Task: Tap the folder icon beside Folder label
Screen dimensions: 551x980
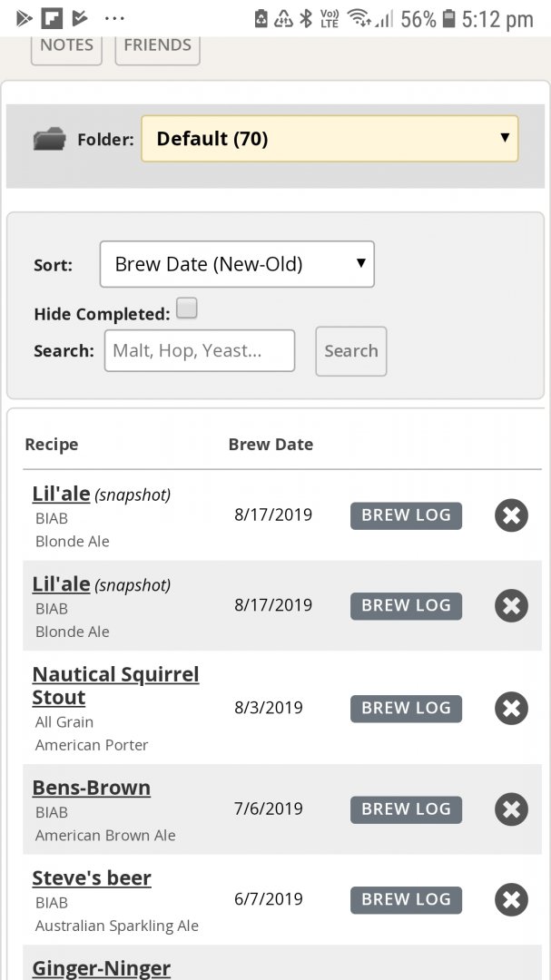Action: point(49,139)
